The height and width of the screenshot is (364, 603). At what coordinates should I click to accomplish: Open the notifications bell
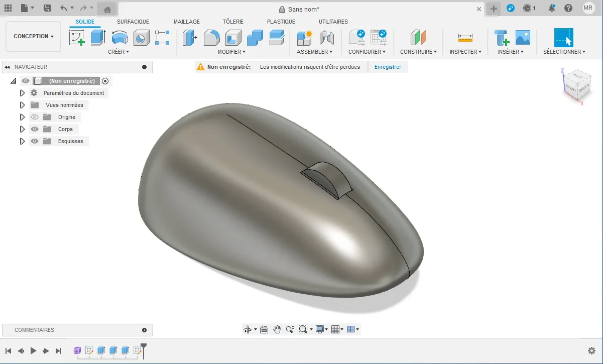[x=552, y=8]
